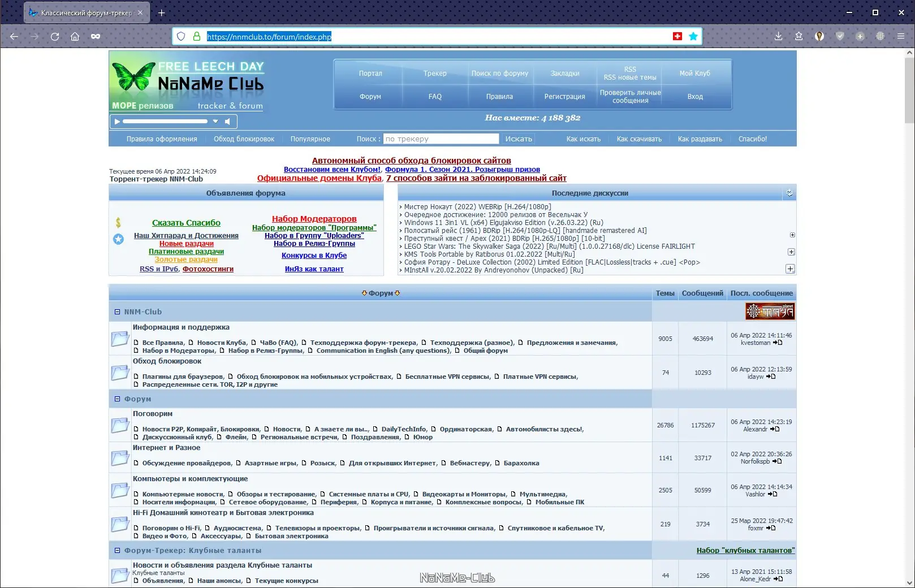This screenshot has width=915, height=588.
Task: Open the audio player station dropdown
Action: tap(215, 121)
